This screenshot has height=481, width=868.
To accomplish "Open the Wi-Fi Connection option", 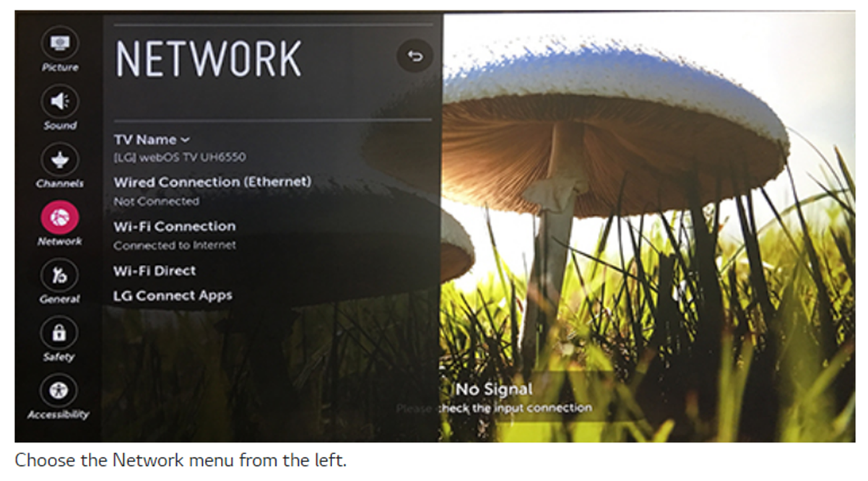I will pyautogui.click(x=174, y=227).
